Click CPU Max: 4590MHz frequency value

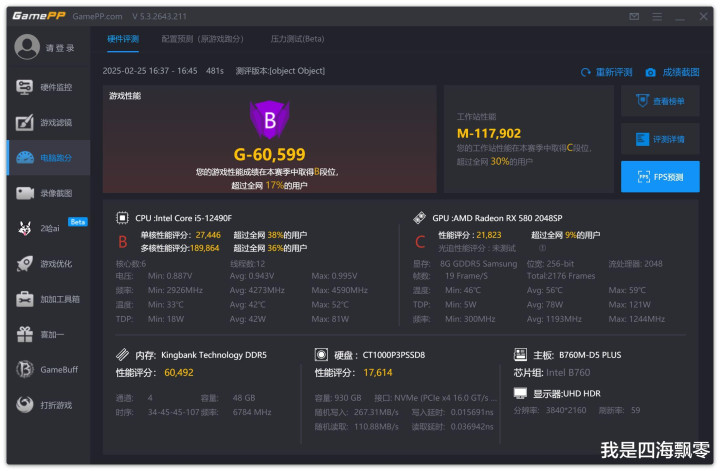point(339,290)
